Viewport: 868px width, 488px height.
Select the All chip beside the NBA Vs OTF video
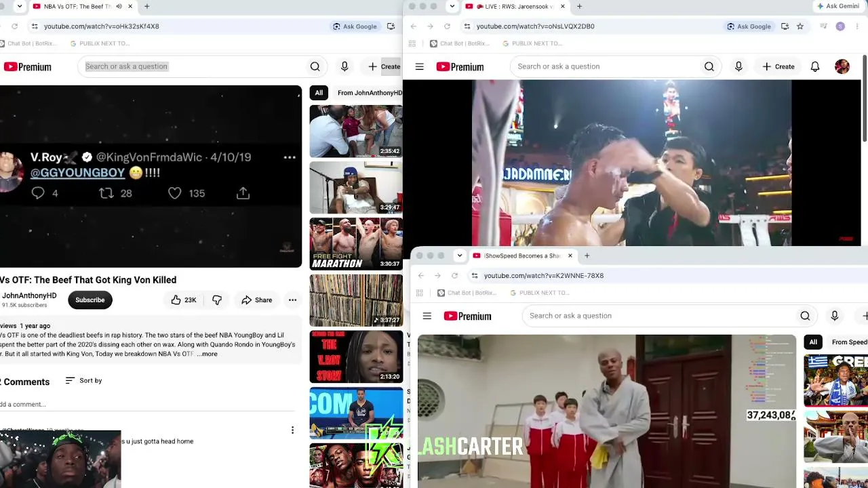click(319, 93)
